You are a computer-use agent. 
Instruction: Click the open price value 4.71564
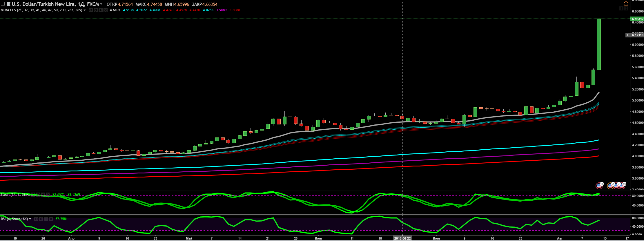125,4
